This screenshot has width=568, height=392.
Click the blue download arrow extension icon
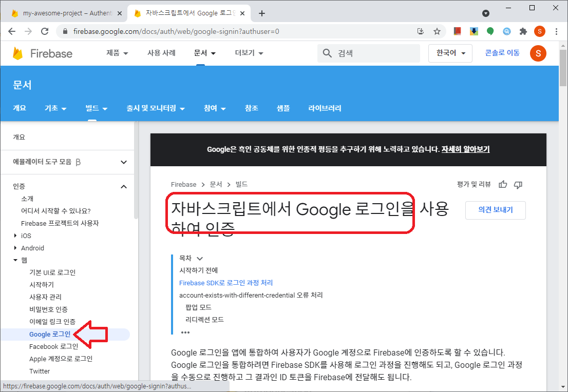point(474,31)
